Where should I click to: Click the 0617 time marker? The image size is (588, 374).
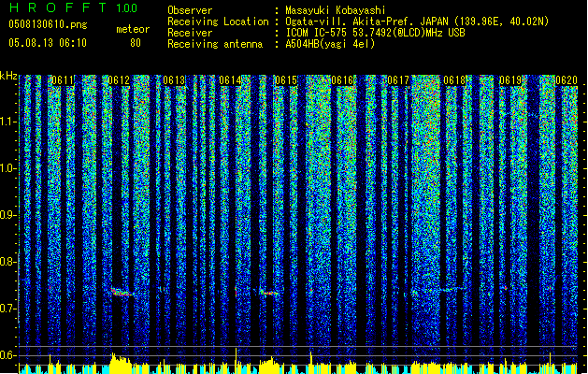point(398,80)
